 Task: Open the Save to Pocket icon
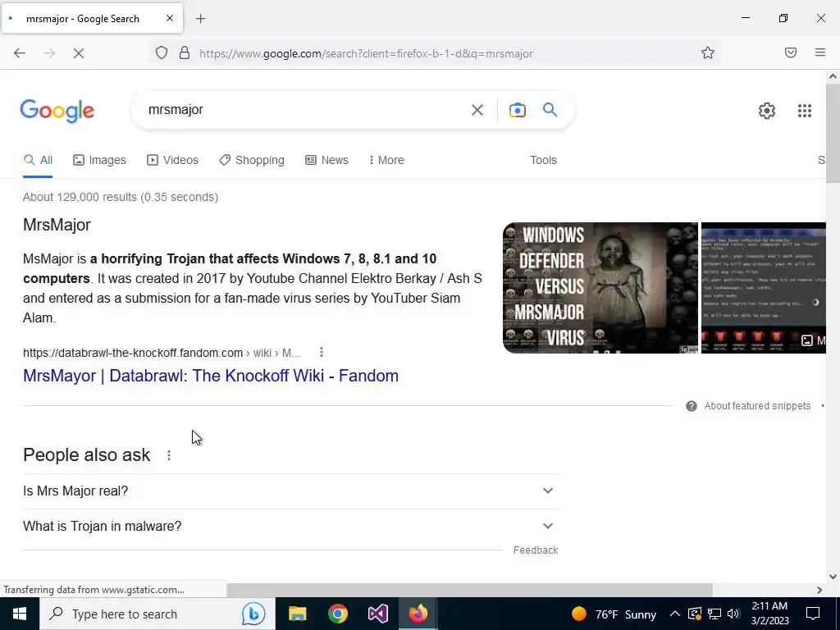(x=791, y=52)
